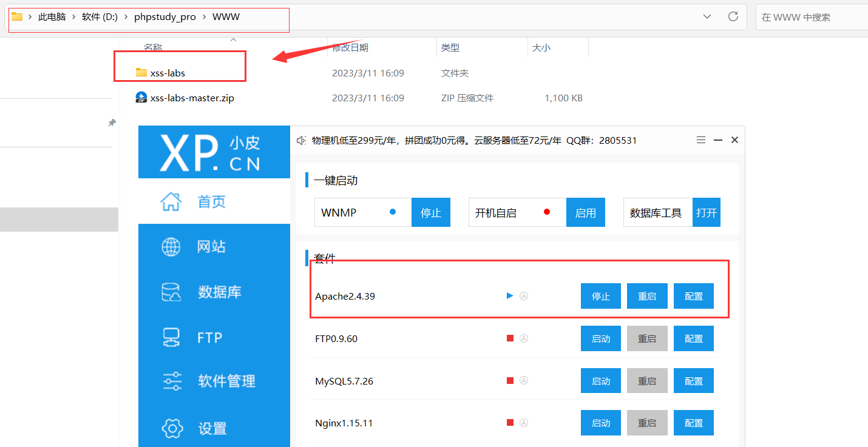The image size is (868, 447).
Task: Click the Nginx1.15.11 service name
Action: (344, 423)
